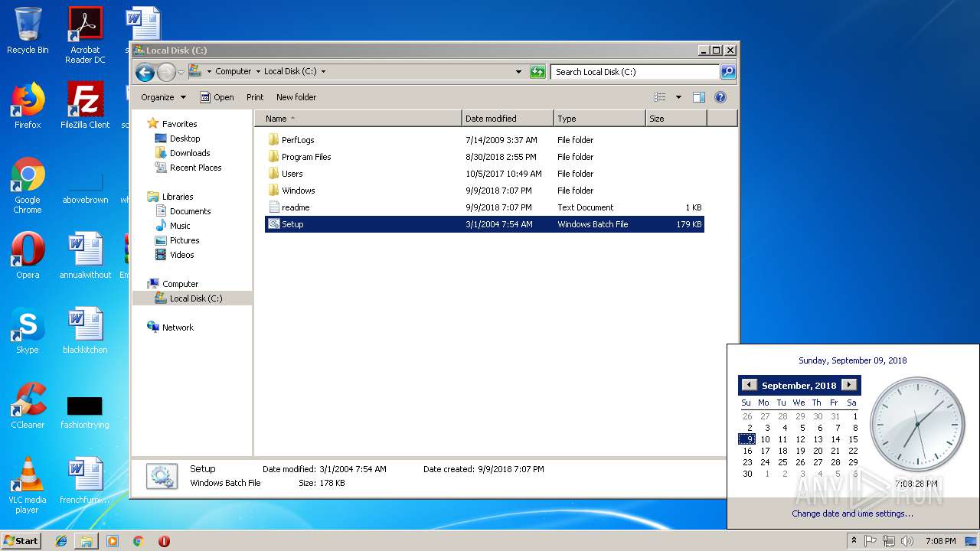Click the Back navigation arrow in Explorer
The image size is (980, 551).
tap(145, 72)
